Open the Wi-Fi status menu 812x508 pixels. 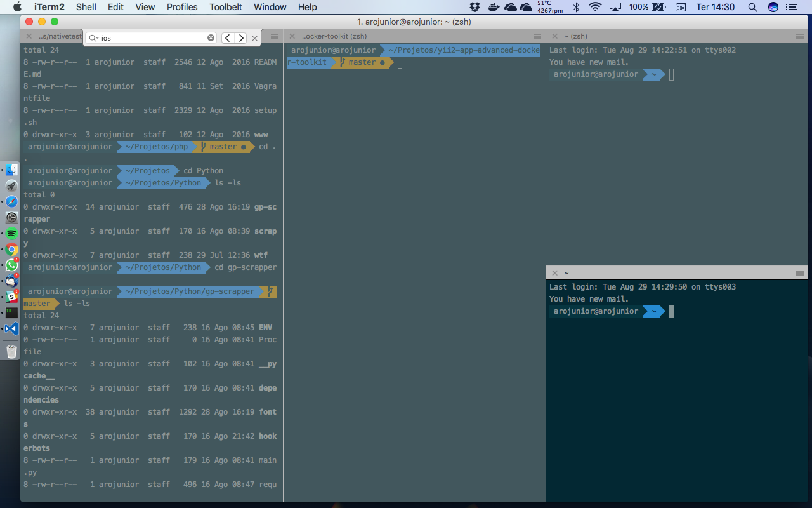click(595, 7)
